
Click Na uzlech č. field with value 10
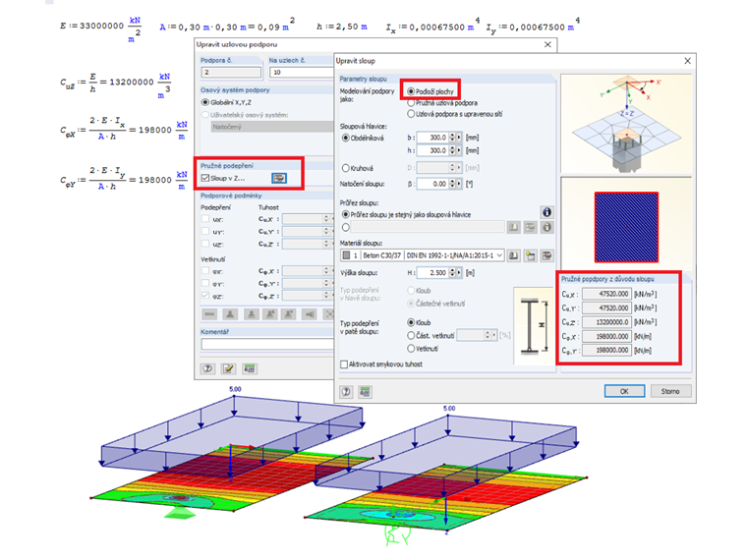click(302, 73)
